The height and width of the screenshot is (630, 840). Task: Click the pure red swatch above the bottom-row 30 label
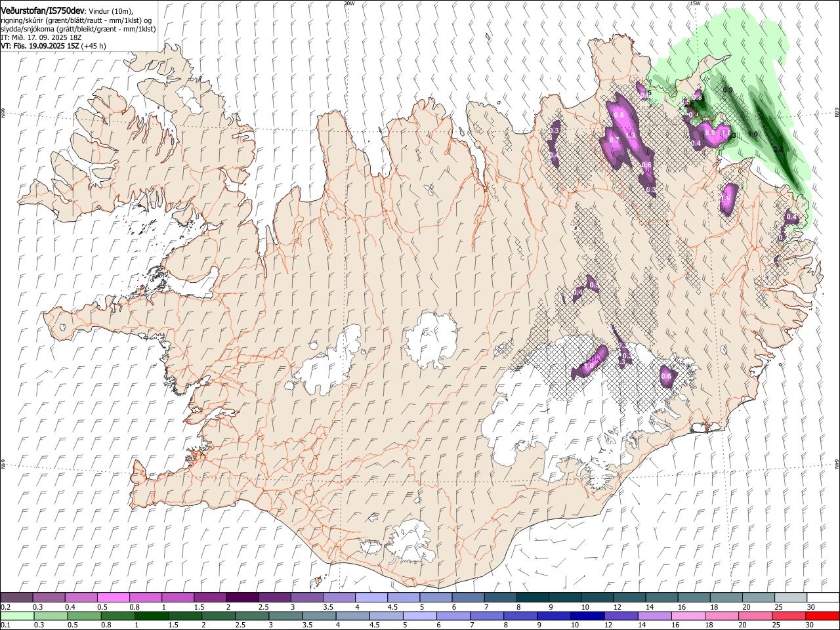[822, 616]
